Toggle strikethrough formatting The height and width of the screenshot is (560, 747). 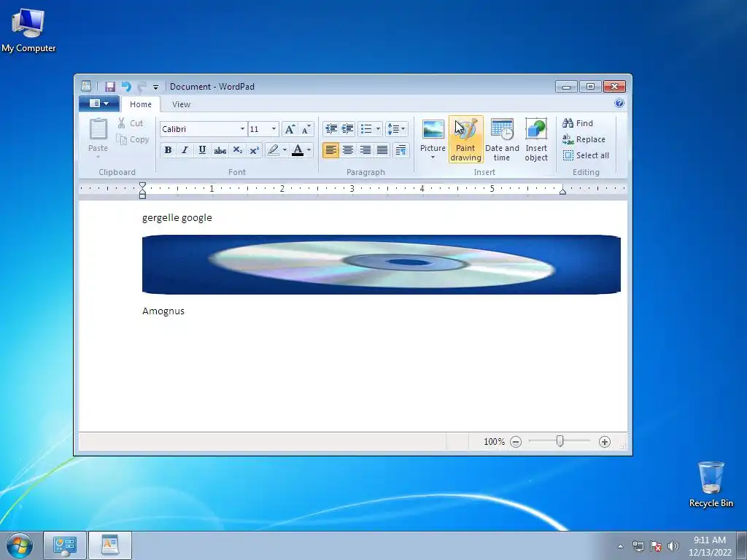[x=220, y=150]
